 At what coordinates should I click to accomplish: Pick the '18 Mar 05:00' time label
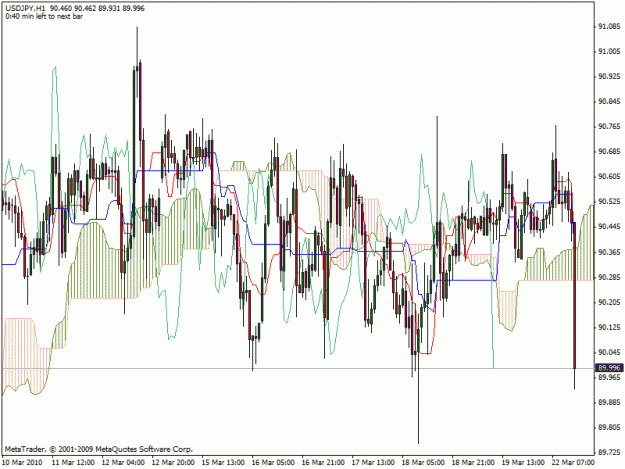423,463
